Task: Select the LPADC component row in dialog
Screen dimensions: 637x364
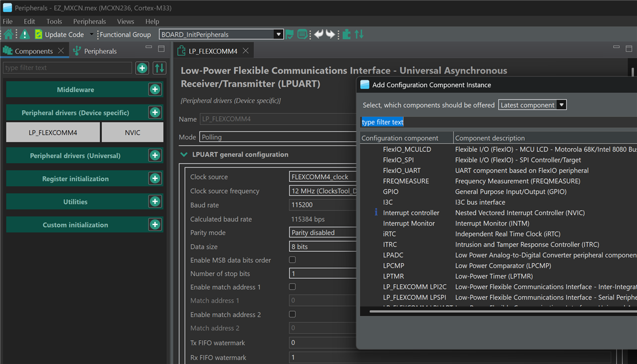Action: [499, 255]
